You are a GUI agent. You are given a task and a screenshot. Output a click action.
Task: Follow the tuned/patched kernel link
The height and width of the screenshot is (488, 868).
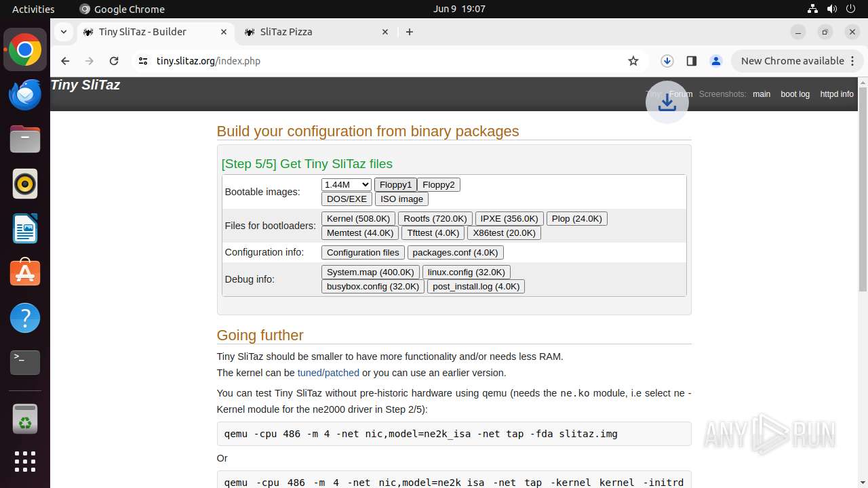pos(328,373)
